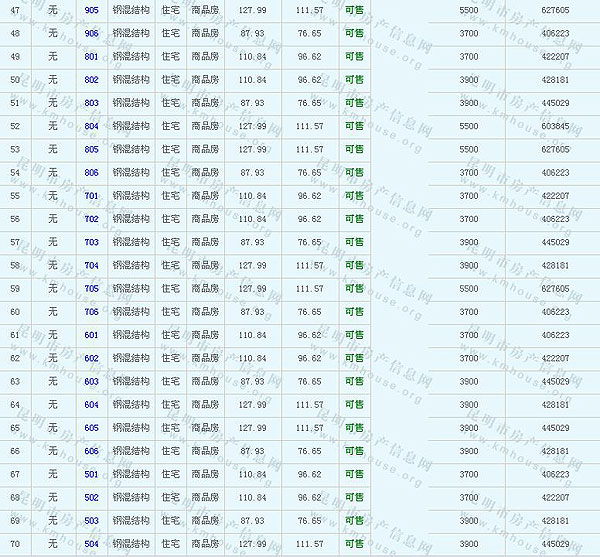Click the 504 room number
The width and height of the screenshot is (600, 557).
click(x=92, y=544)
